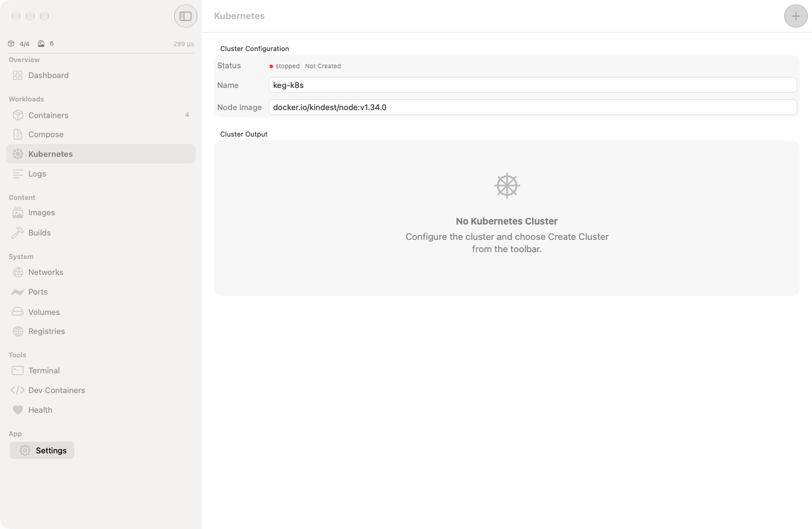Click the Ports icon
The height and width of the screenshot is (529, 812).
18,292
